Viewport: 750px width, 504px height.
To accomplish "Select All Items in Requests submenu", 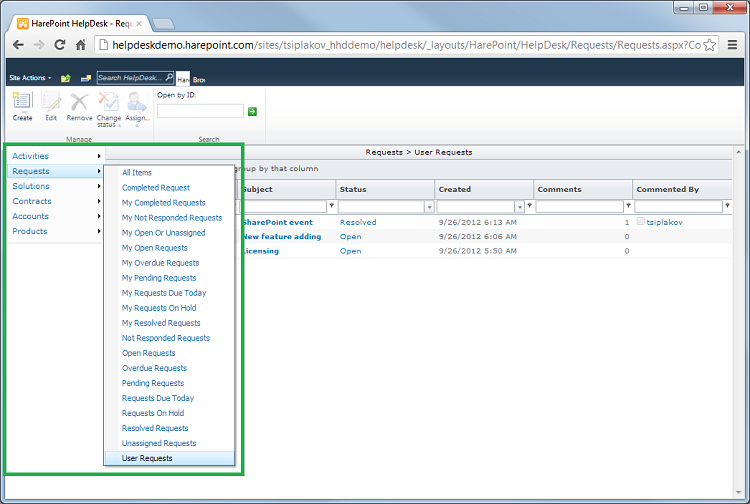I will [137, 173].
